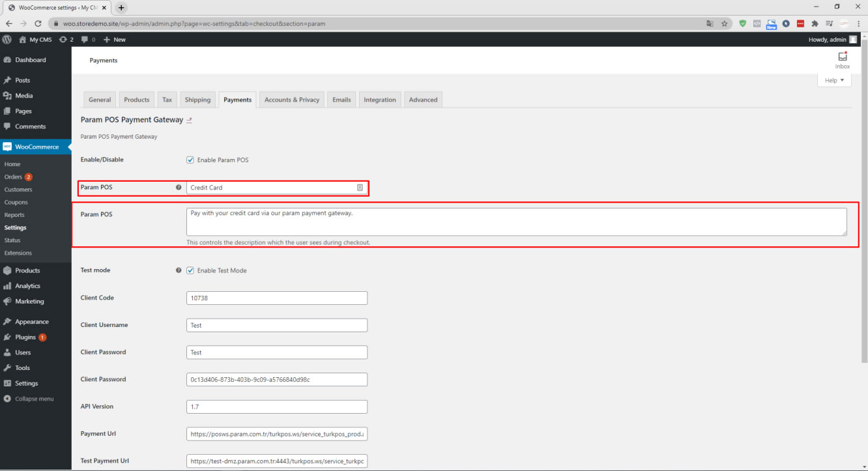Open WooCommerce Extensions submenu link
This screenshot has width=868, height=471.
pos(18,253)
